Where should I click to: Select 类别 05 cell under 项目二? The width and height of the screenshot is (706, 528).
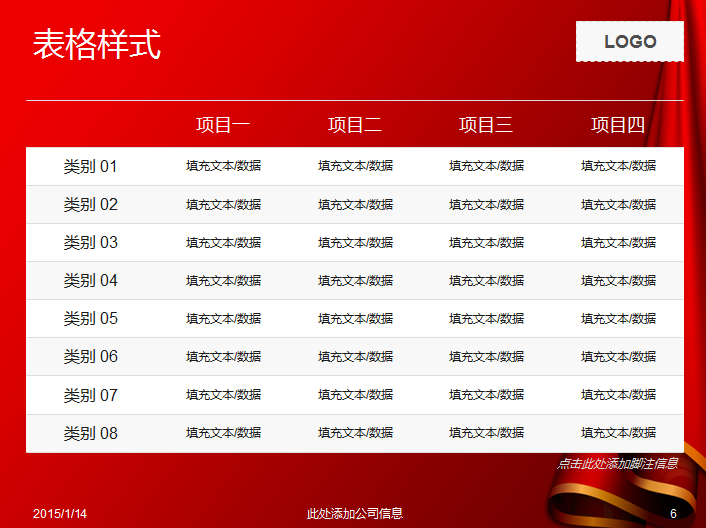[355, 319]
